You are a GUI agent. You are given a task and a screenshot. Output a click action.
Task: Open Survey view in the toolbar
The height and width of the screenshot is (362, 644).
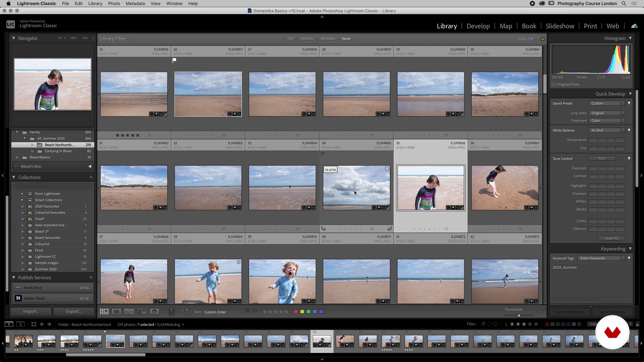(142, 312)
